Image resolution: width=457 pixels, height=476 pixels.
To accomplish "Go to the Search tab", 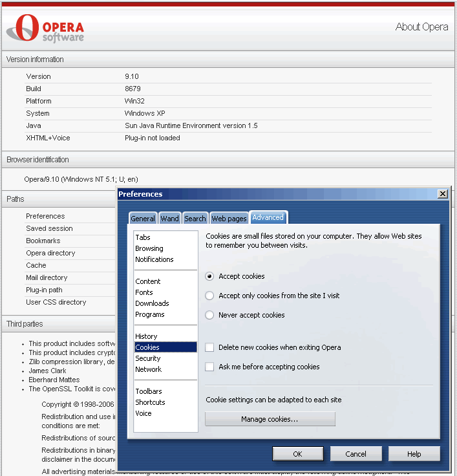I will 195,218.
